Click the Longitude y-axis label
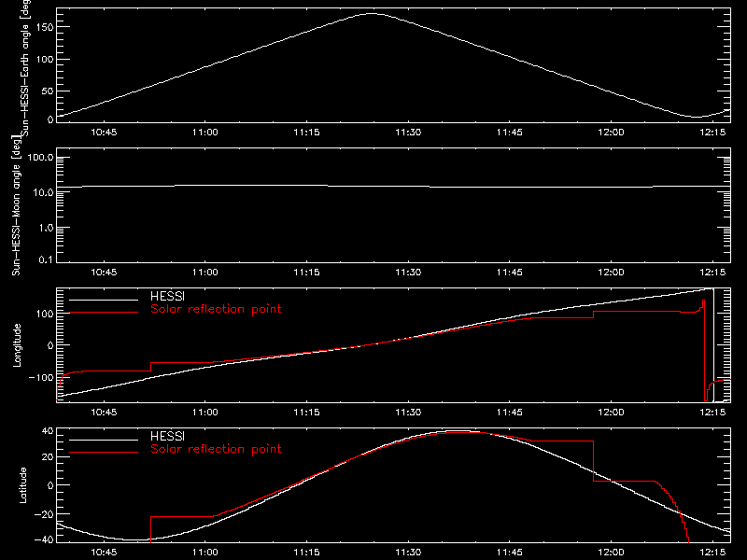Screen dimensions: 747x560 [17, 344]
